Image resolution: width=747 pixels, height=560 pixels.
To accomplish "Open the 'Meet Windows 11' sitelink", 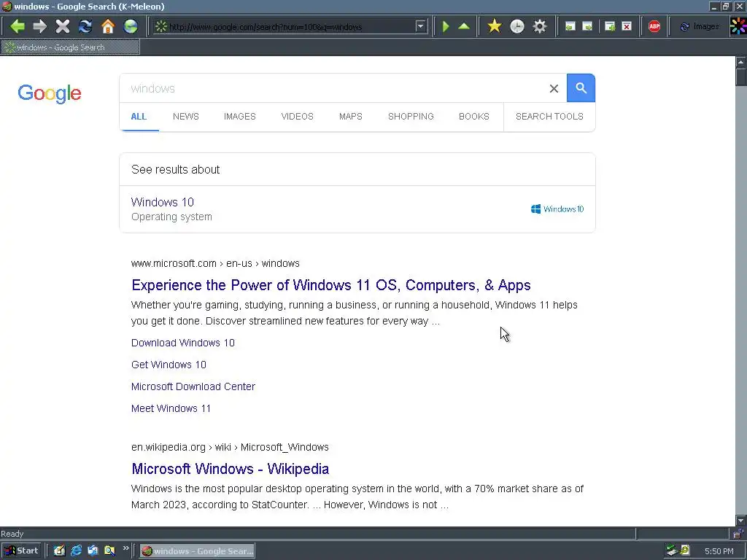I will 171,408.
